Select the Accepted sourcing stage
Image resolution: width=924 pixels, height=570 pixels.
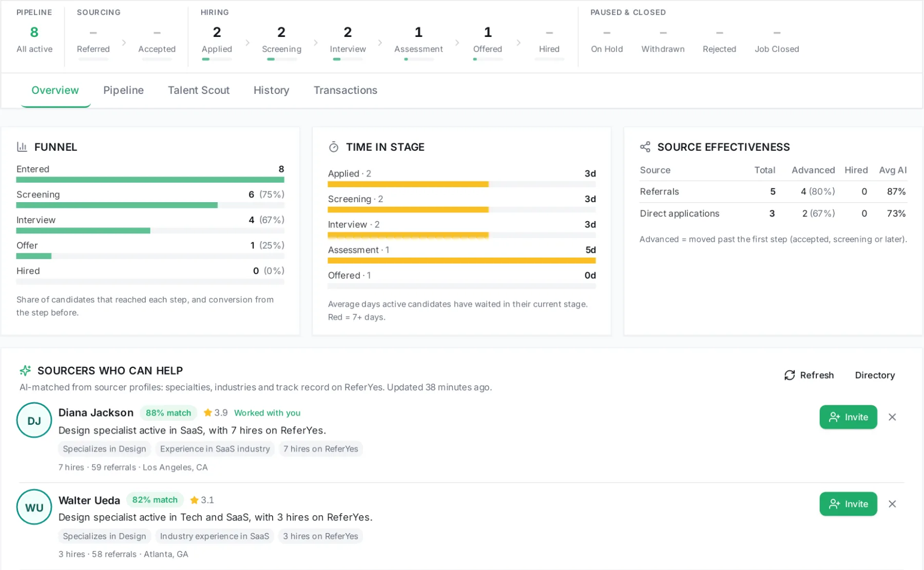pyautogui.click(x=157, y=42)
